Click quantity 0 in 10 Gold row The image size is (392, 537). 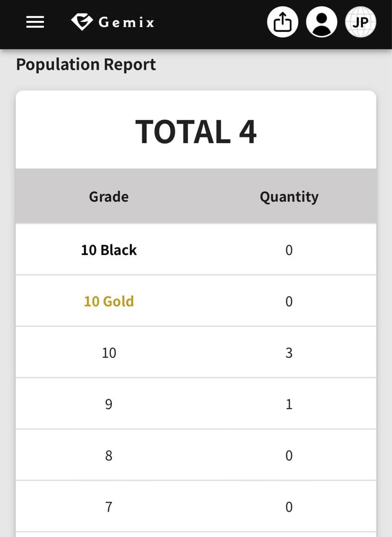click(289, 301)
